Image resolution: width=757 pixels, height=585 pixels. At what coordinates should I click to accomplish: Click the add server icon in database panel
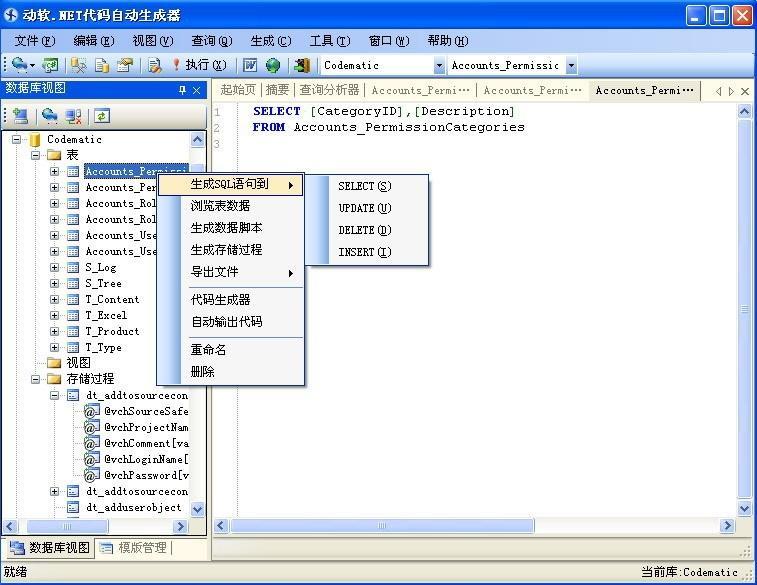(x=20, y=116)
